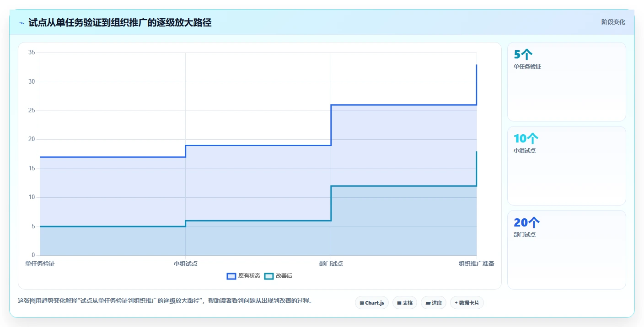Image resolution: width=644 pixels, height=327 pixels.
Task: Click the 数据卡片 tag pill
Action: pyautogui.click(x=467, y=303)
